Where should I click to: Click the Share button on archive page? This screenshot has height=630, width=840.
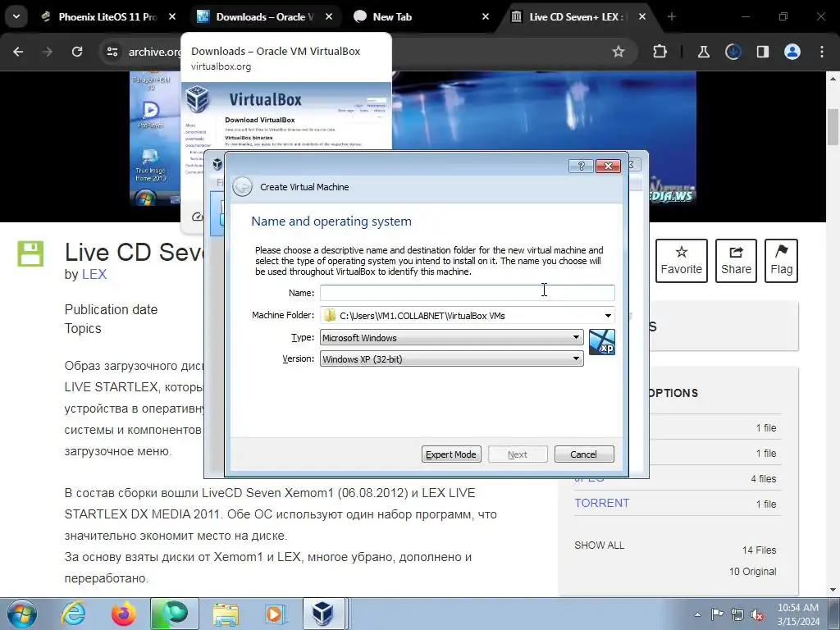(x=736, y=260)
